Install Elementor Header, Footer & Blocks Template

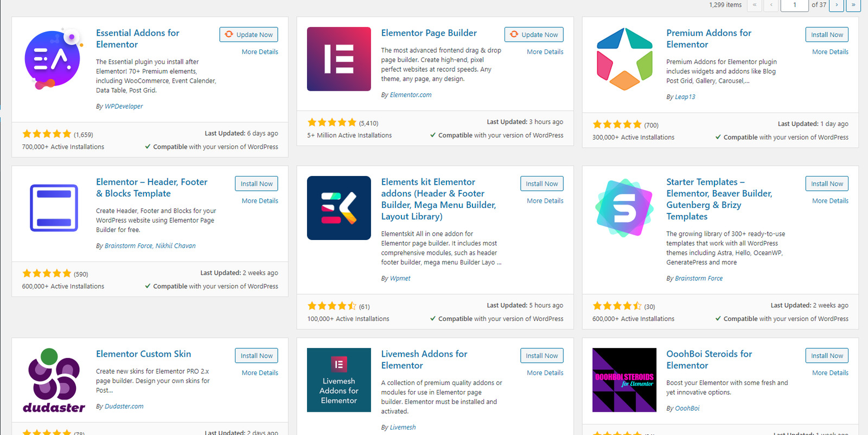click(257, 184)
